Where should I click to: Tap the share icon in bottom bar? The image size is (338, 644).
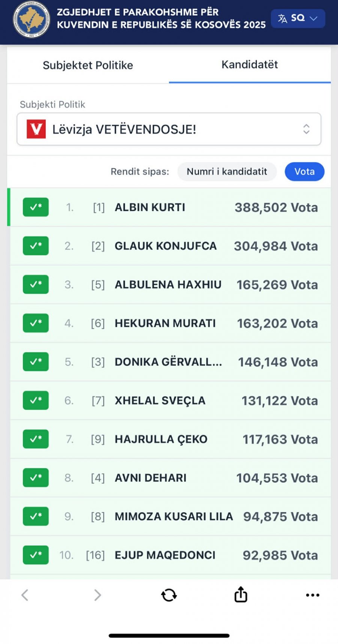(241, 594)
